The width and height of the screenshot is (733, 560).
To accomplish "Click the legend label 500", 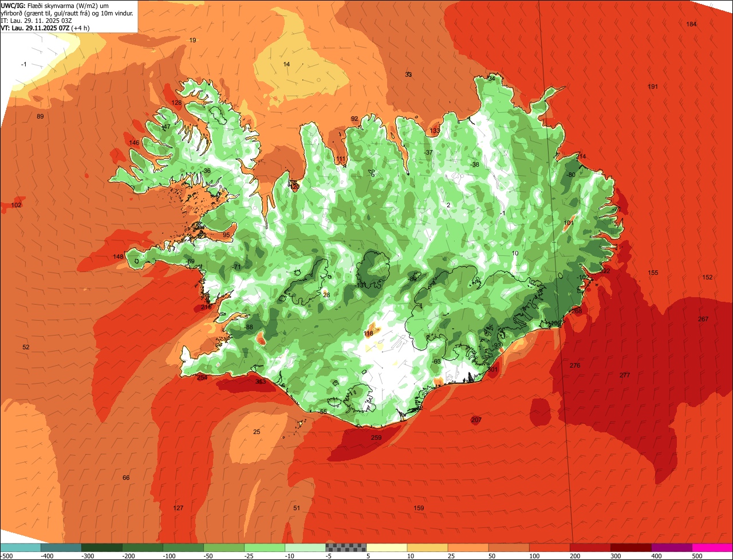I will (x=696, y=556).
